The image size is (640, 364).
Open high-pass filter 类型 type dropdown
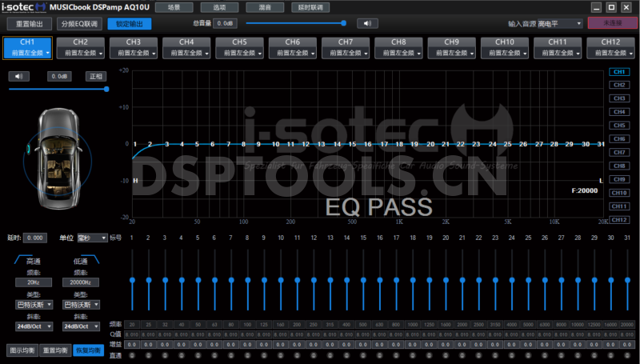click(34, 305)
